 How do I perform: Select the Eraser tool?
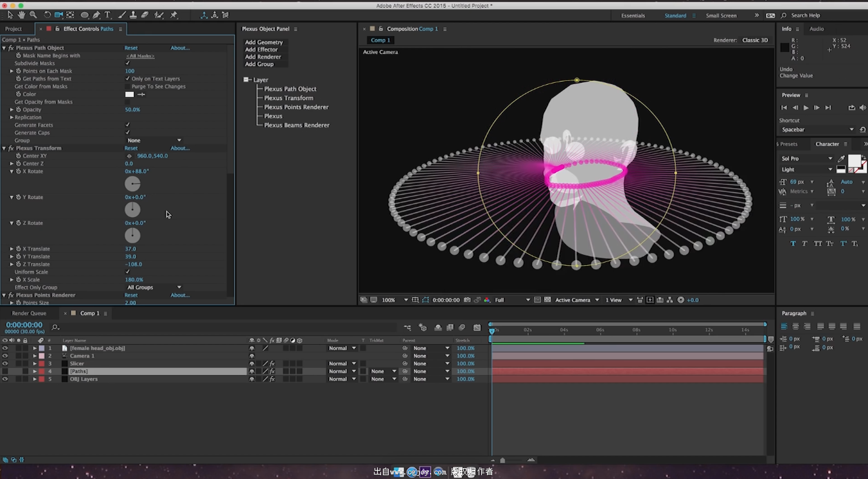coord(145,15)
